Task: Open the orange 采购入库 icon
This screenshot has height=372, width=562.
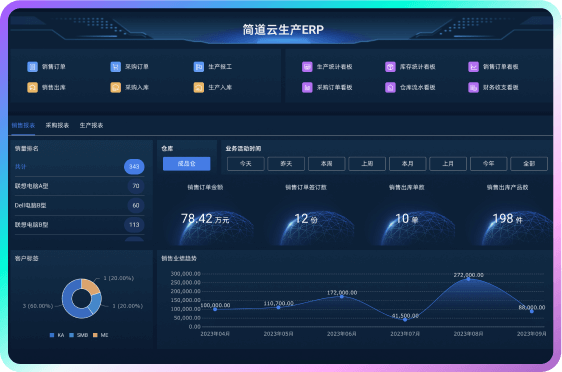Action: point(115,87)
